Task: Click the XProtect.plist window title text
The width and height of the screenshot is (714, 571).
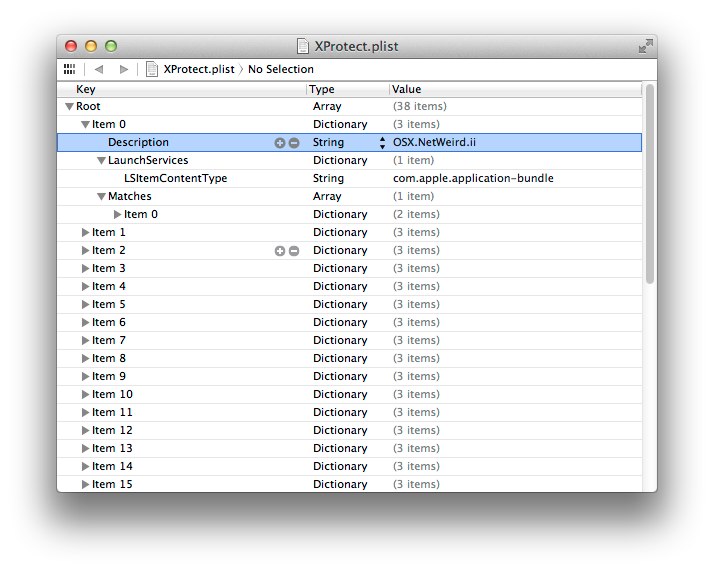Action: point(356,46)
